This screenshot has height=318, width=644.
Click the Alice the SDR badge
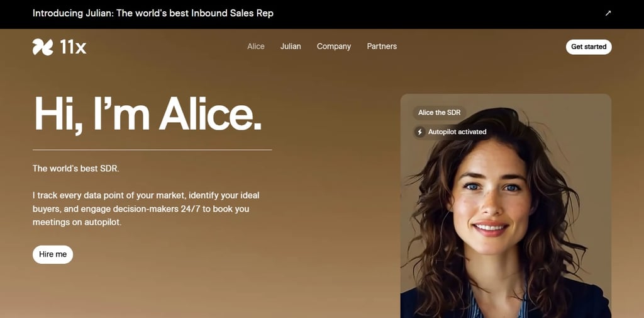point(440,112)
